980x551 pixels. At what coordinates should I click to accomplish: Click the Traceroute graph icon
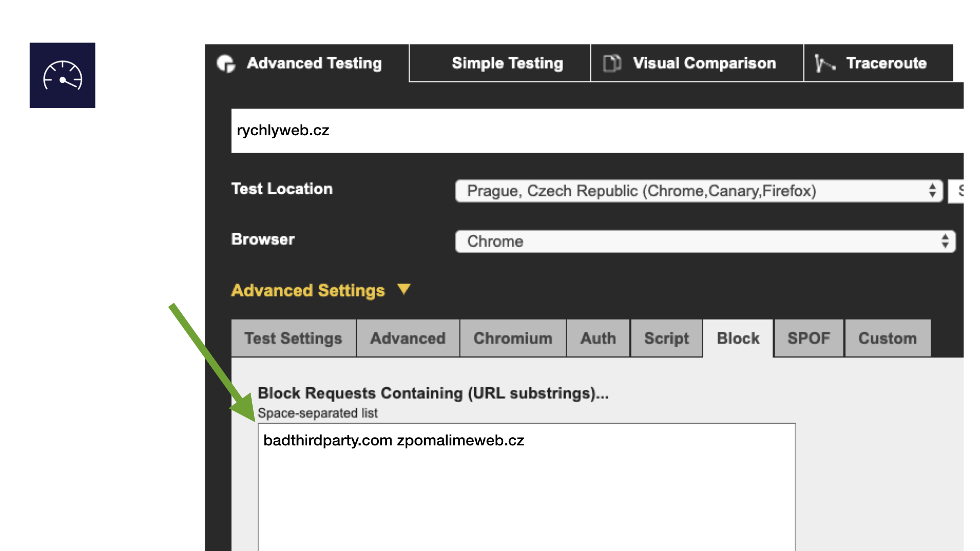[x=824, y=63]
